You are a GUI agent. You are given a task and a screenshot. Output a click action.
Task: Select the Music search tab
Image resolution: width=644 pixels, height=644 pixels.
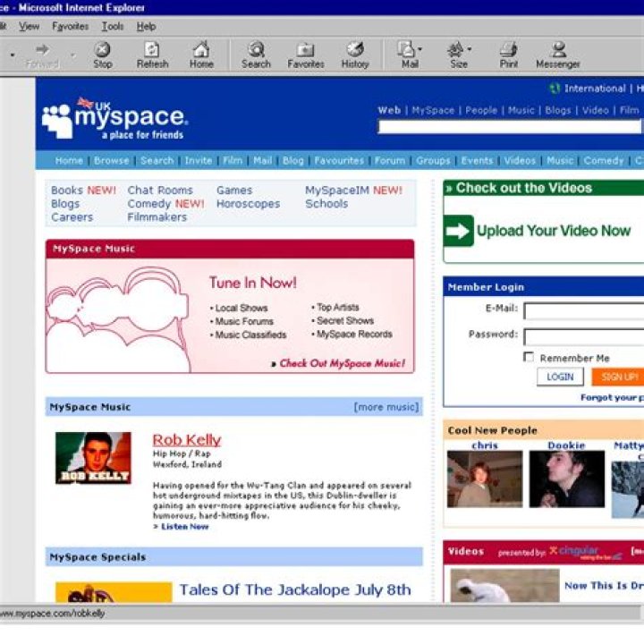[x=521, y=110]
